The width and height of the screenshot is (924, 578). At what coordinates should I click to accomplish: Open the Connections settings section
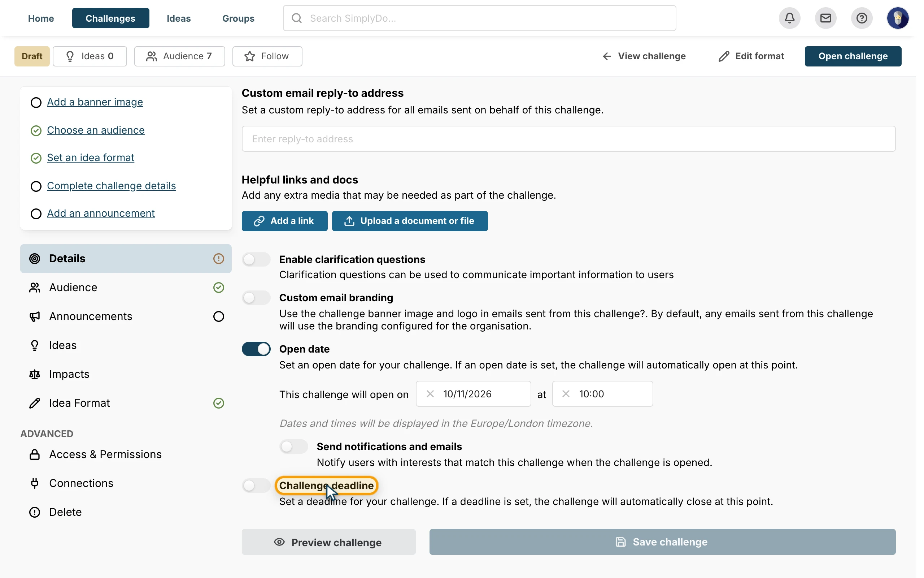tap(126, 483)
